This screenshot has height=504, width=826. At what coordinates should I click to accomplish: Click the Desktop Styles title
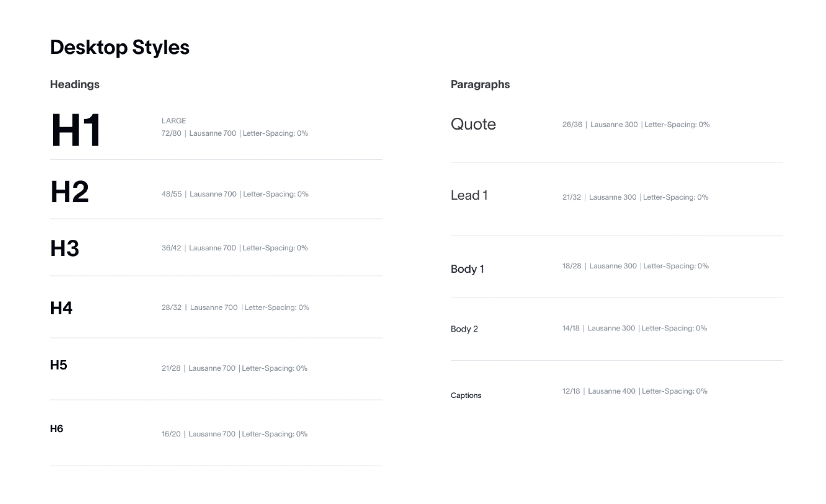coord(119,48)
